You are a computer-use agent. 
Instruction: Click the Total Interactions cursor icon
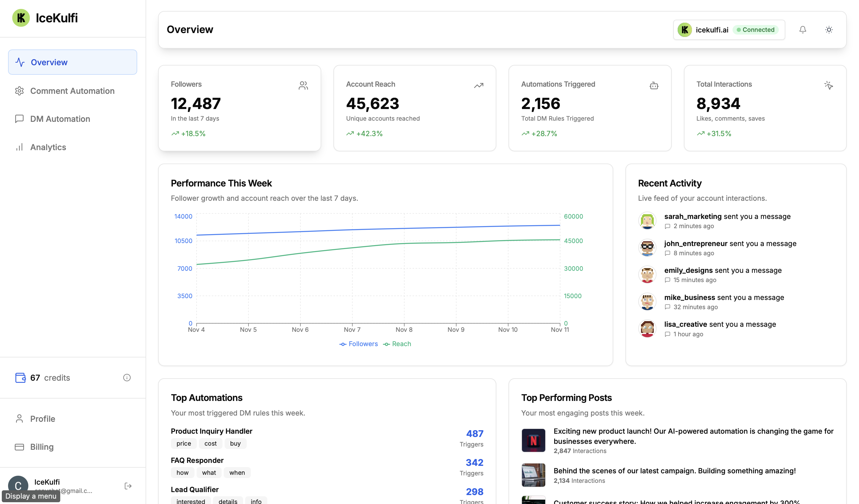pos(828,85)
